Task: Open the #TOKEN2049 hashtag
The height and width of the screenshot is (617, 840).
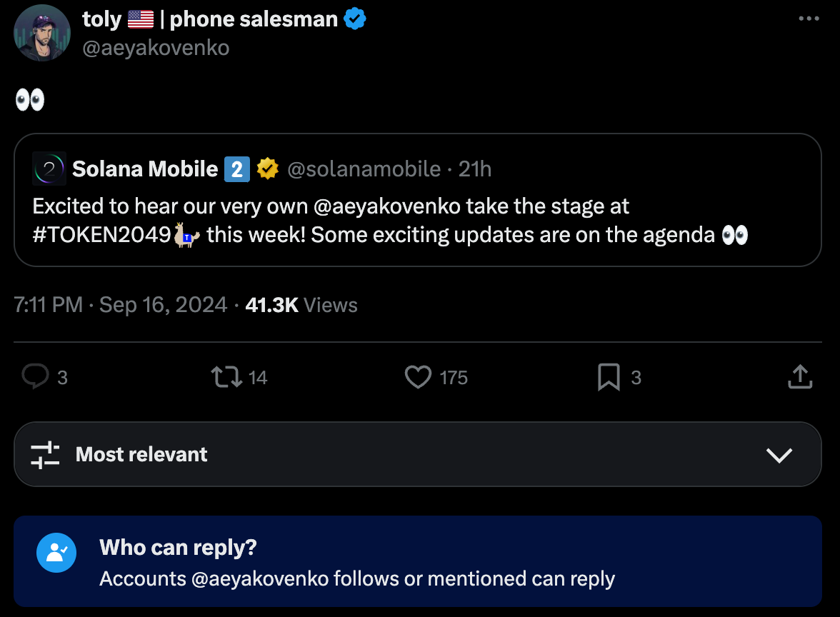Action: [102, 235]
